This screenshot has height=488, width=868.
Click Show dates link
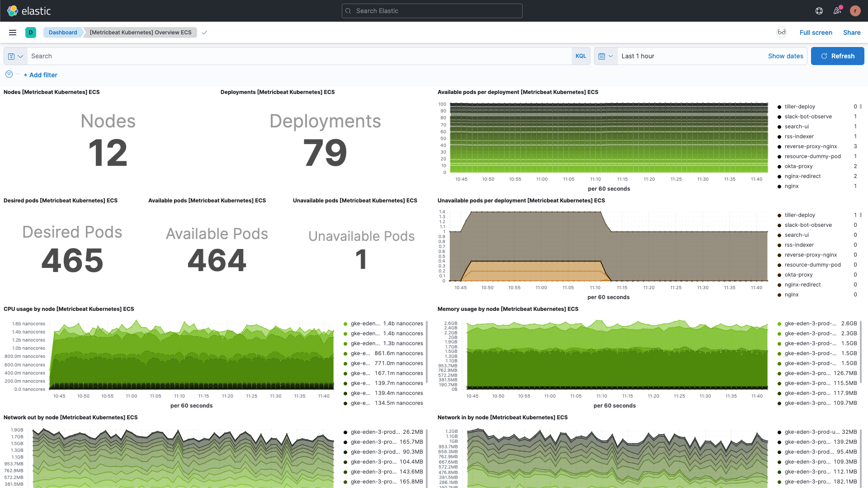(785, 56)
